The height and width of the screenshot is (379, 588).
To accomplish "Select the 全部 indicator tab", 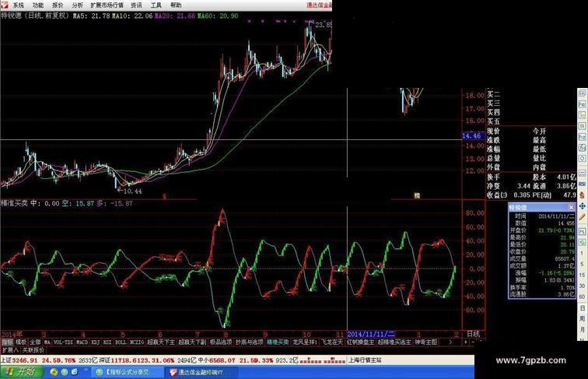I will (35, 342).
